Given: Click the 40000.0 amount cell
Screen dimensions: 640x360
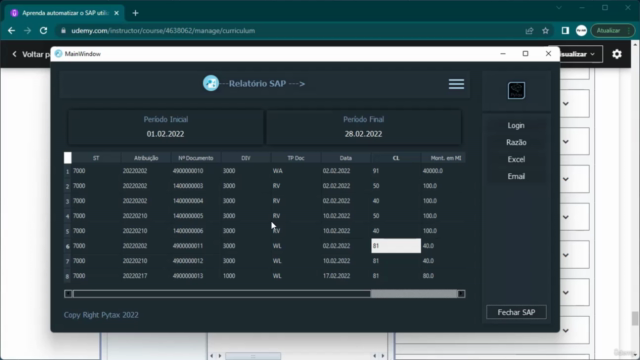Looking at the screenshot, I should point(444,171).
